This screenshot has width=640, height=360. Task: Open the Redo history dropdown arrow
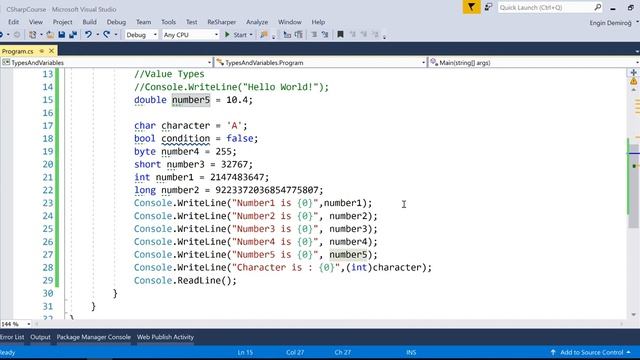(x=116, y=35)
